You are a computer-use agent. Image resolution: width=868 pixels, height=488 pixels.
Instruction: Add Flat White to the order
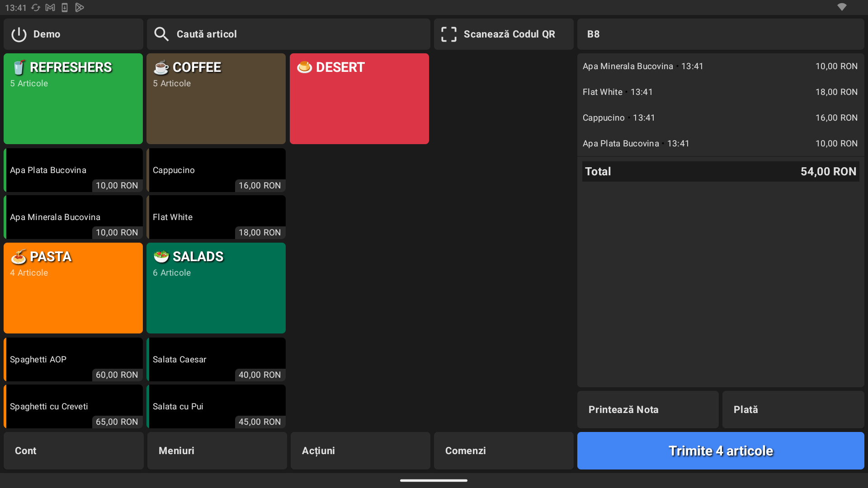point(216,217)
